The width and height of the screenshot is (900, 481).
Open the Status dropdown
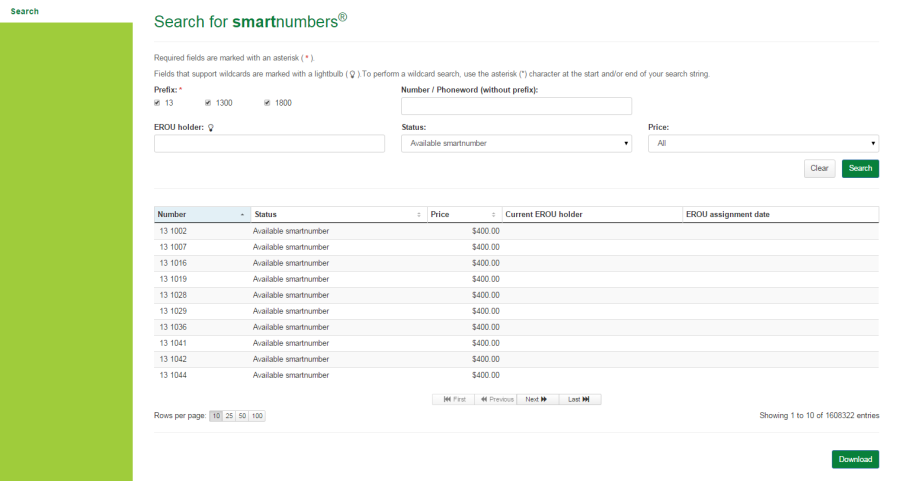[x=516, y=143]
